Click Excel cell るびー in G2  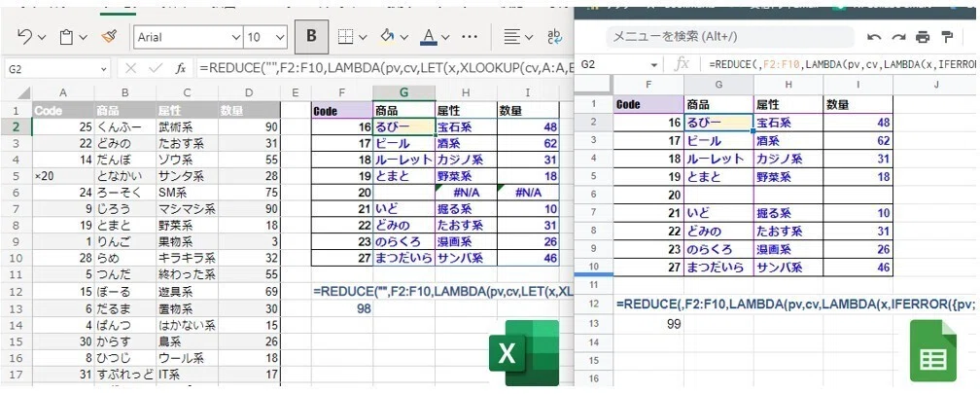(403, 126)
